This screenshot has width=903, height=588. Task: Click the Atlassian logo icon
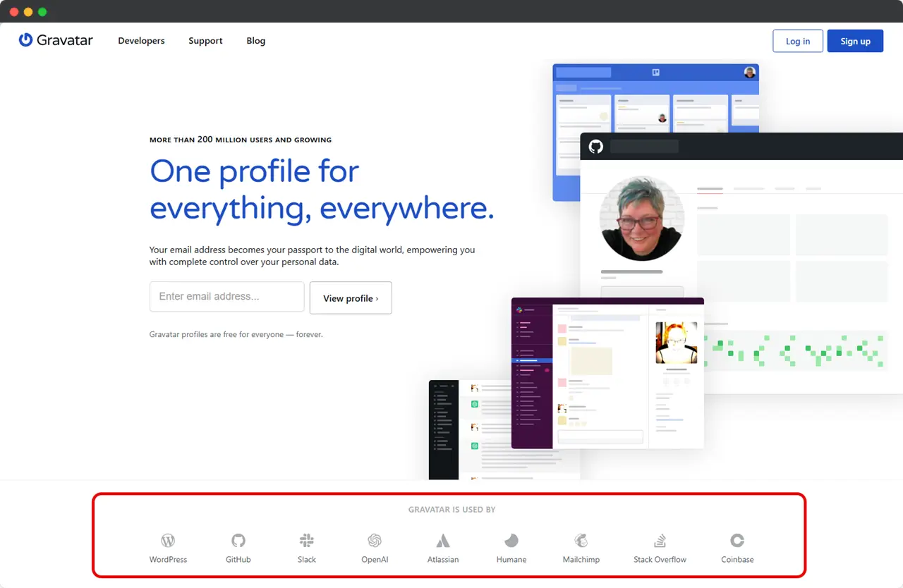(x=443, y=541)
